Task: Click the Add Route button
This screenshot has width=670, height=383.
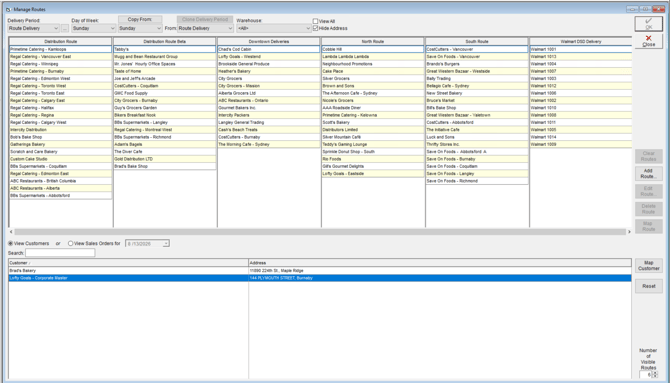Action: click(x=648, y=174)
